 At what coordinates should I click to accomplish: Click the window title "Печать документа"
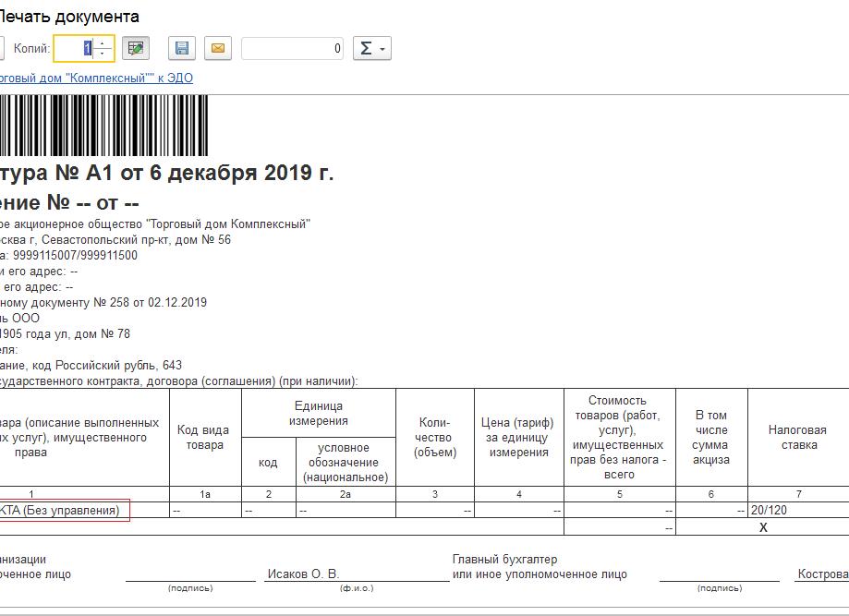[x=68, y=17]
